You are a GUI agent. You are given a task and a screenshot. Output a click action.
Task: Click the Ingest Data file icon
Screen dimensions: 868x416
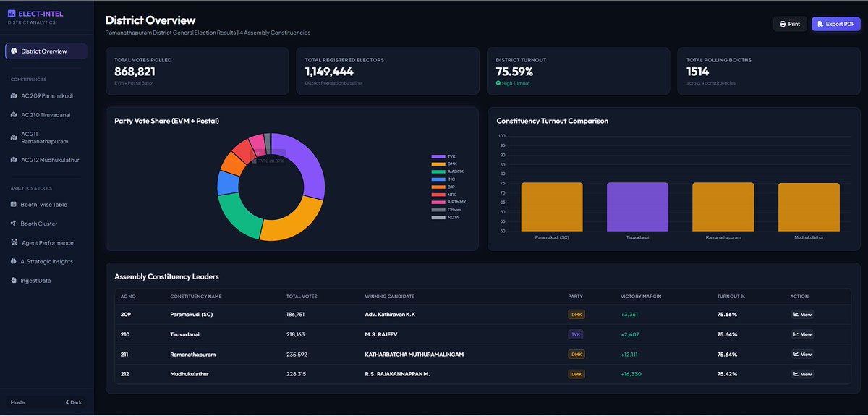[x=14, y=280]
